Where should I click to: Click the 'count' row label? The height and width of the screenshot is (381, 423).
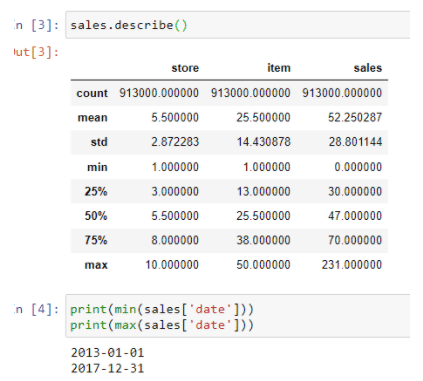92,93
